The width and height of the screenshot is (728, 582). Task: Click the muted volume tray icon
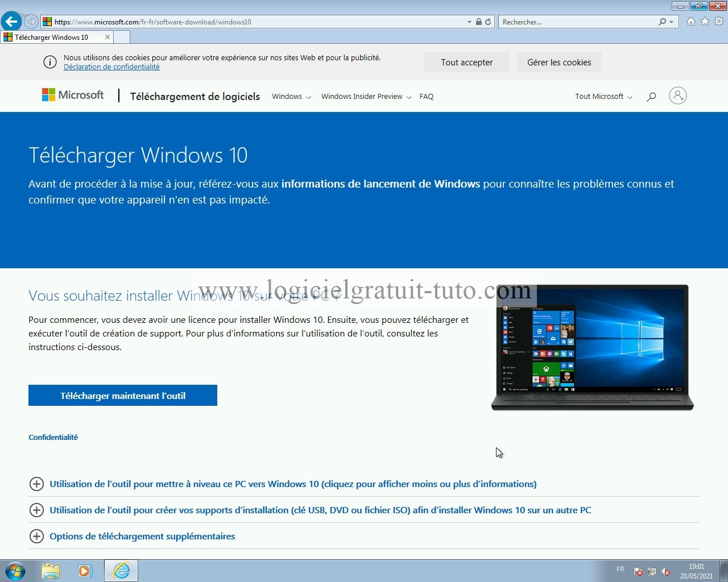tap(665, 571)
